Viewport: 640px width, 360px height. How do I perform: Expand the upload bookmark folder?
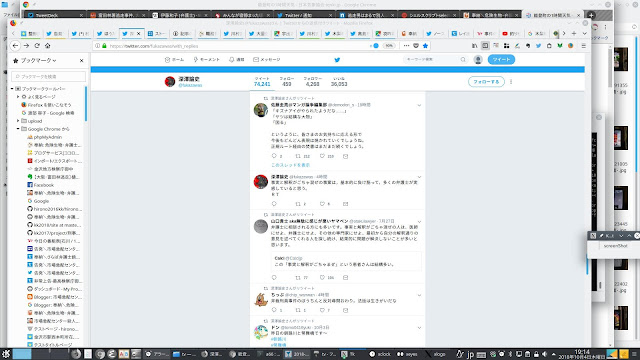18,121
